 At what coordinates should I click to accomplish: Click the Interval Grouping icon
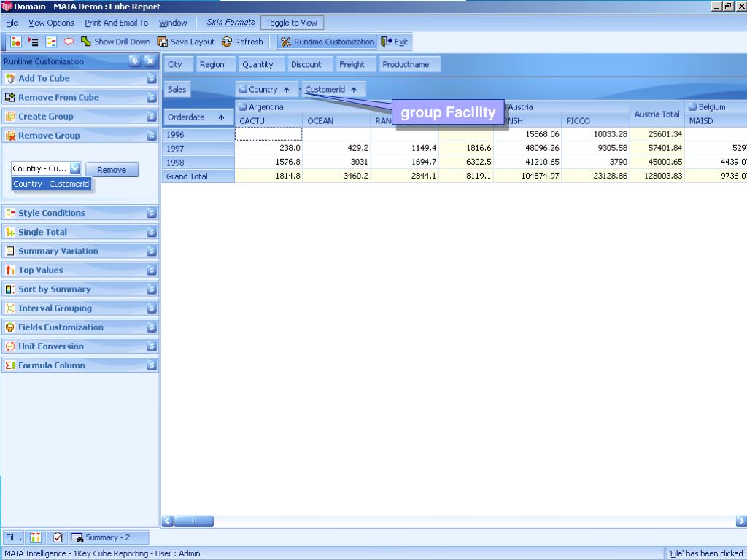(10, 308)
